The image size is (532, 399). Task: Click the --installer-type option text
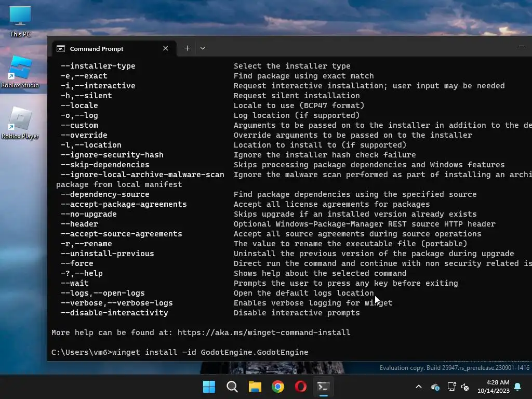(98, 66)
